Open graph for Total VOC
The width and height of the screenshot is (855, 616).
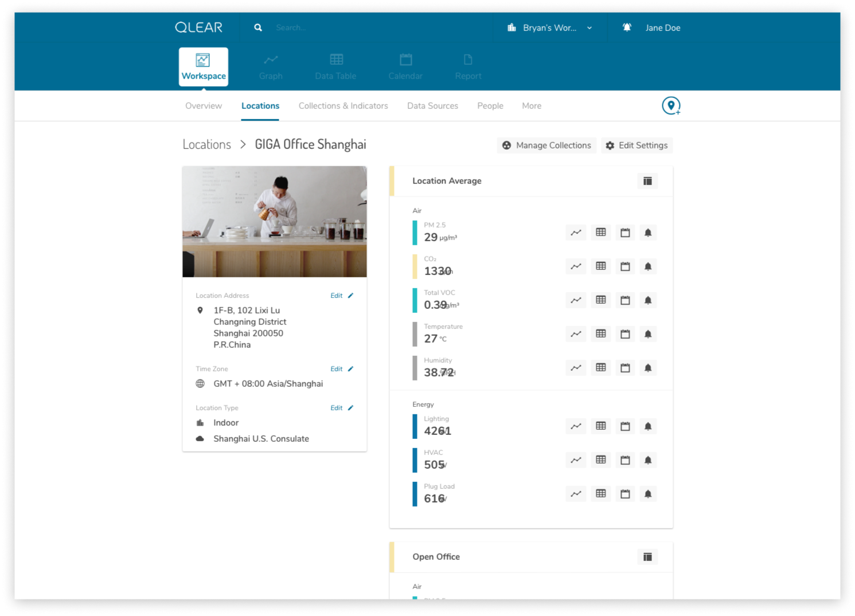[x=576, y=300]
